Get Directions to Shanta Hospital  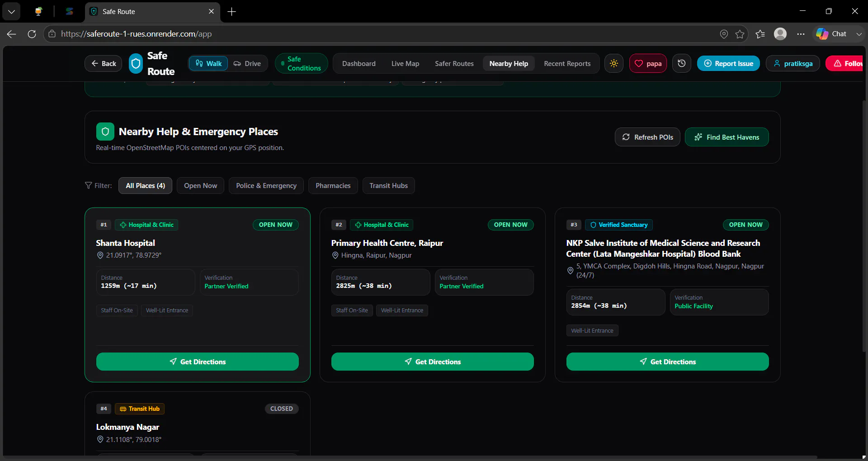(198, 362)
